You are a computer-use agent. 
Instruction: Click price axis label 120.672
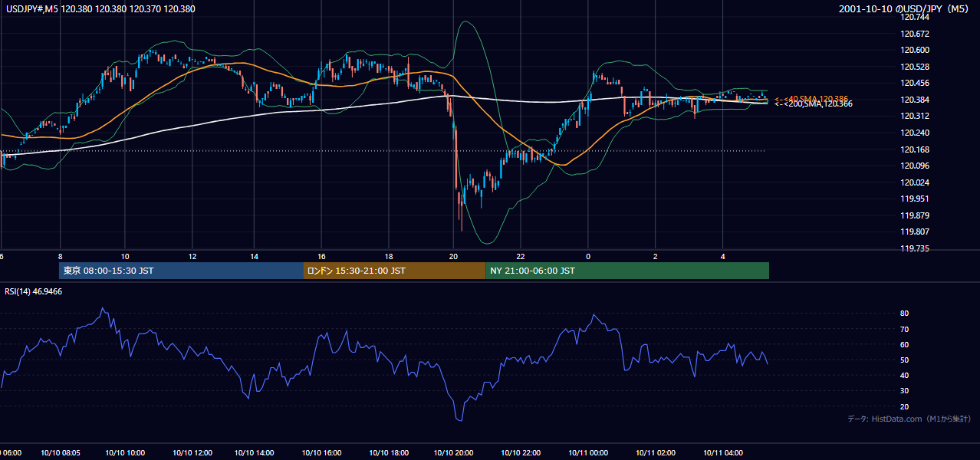915,34
